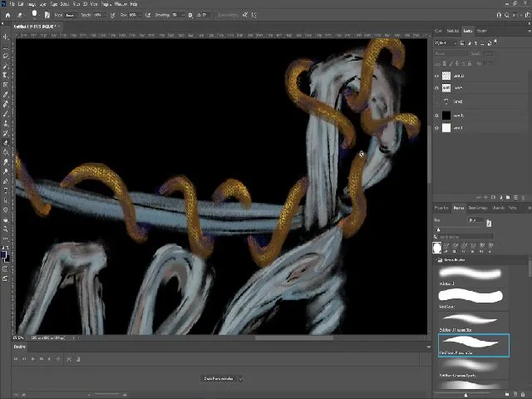Filter layers by adjustment layer icon

click(469, 43)
